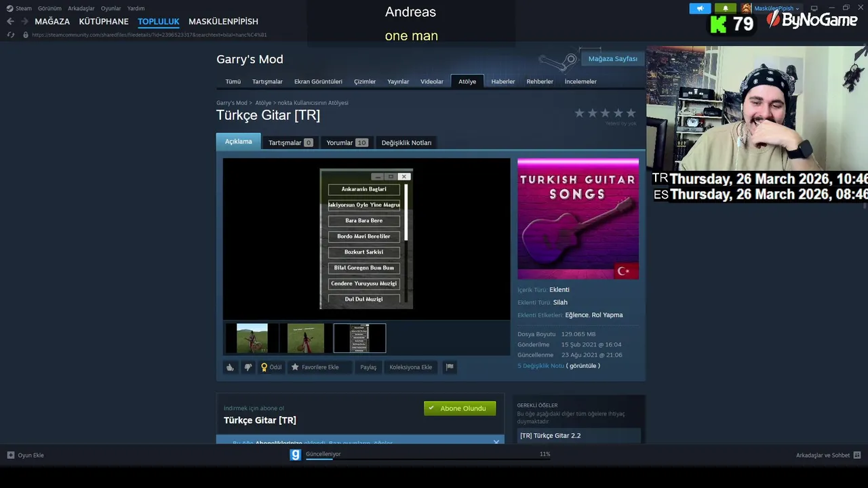Open the Oyunlar menu
This screenshot has height=488, width=868.
(111, 8)
